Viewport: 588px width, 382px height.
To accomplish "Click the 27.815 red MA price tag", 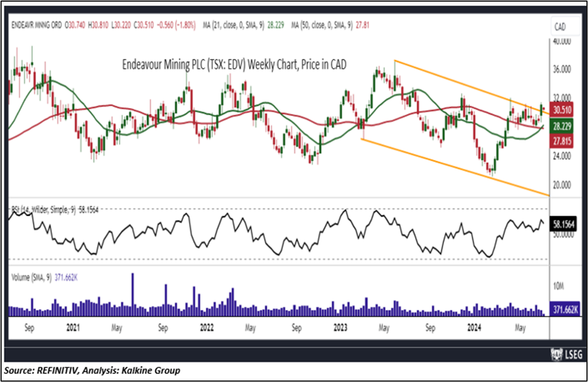I will coord(562,141).
